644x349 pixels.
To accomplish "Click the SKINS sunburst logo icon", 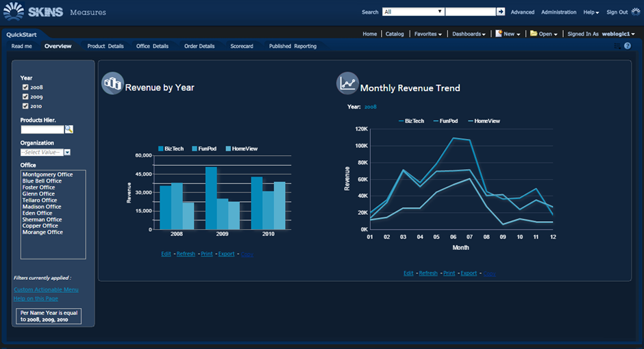I will click(14, 11).
